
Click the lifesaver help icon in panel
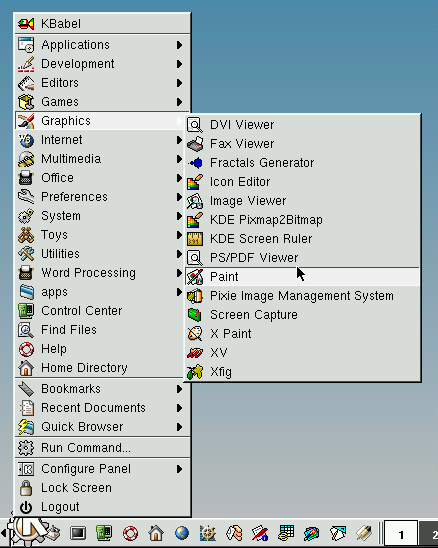(130, 533)
